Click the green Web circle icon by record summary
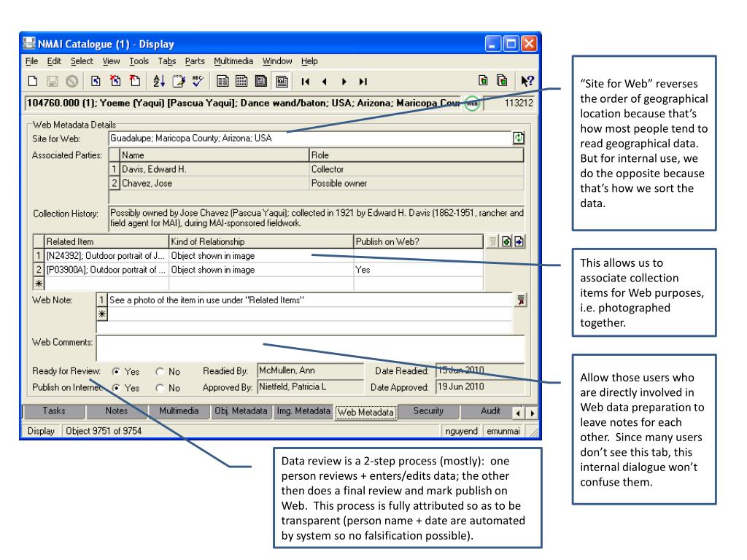This screenshot has width=747, height=560. 472,104
